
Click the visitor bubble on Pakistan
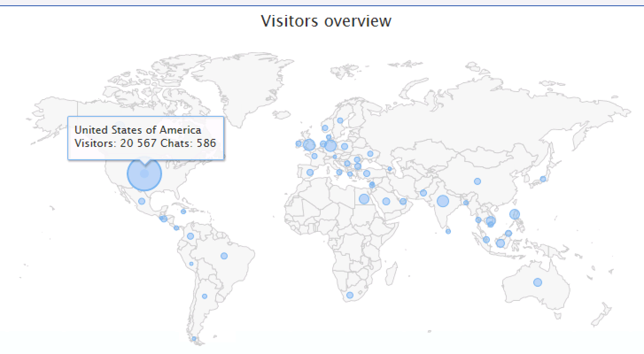click(423, 193)
